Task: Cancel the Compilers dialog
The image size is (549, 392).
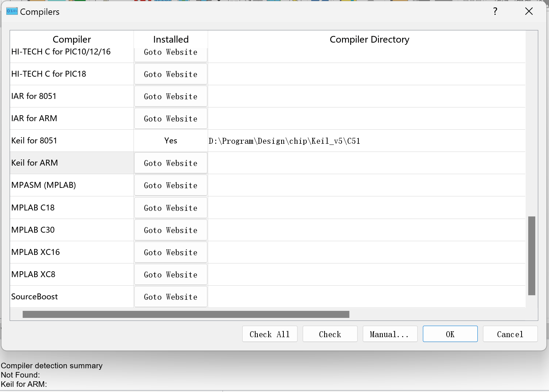Action: [x=510, y=334]
